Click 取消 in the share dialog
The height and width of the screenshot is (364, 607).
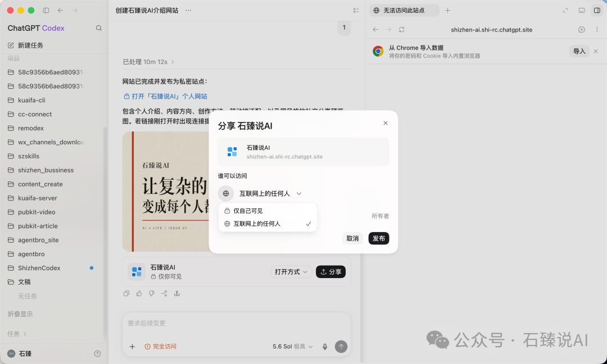point(352,238)
